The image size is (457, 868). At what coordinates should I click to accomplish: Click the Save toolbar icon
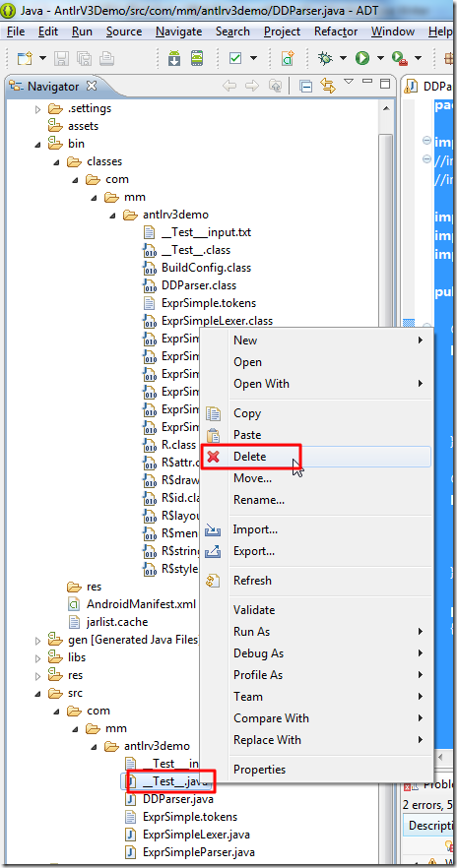pos(60,57)
